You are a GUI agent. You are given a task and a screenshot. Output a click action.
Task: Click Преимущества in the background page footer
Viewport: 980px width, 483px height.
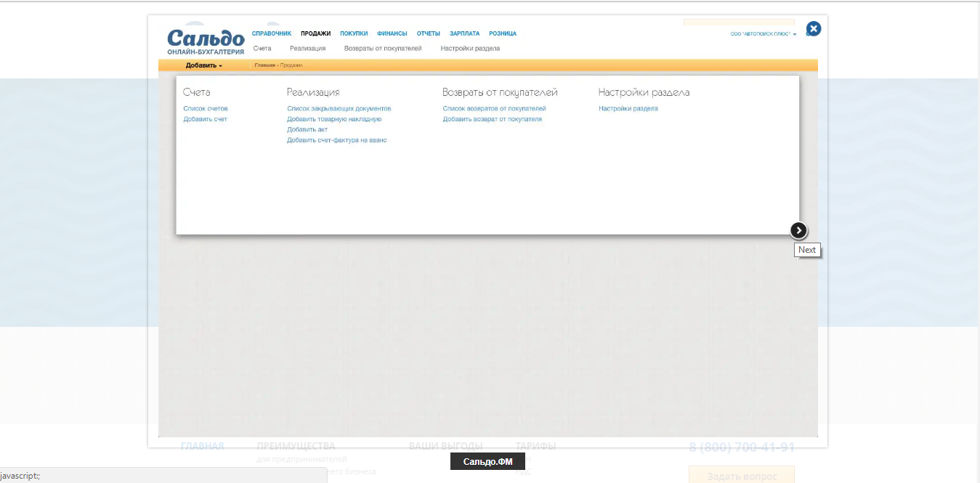point(296,446)
